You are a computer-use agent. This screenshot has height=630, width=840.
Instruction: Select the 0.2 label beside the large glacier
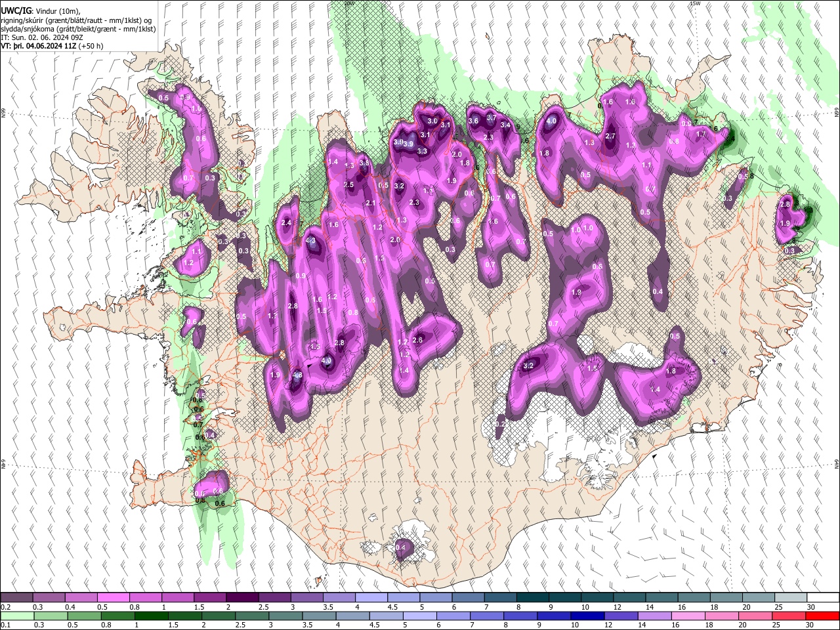[500, 425]
